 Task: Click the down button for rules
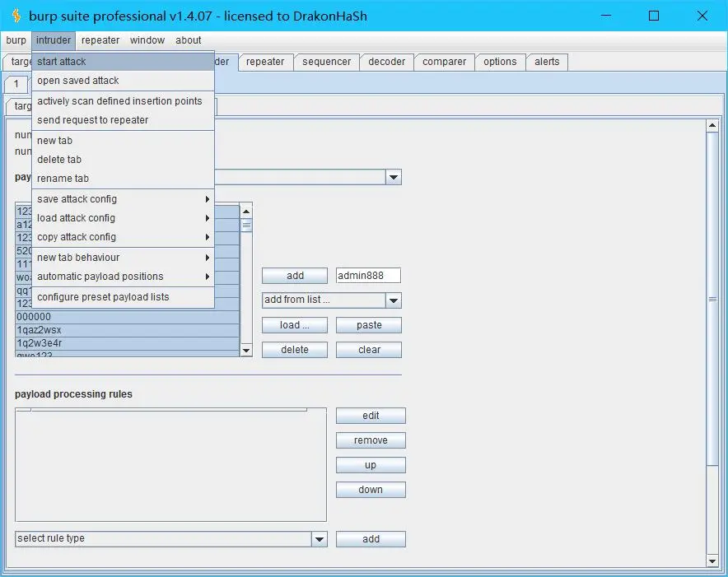371,489
